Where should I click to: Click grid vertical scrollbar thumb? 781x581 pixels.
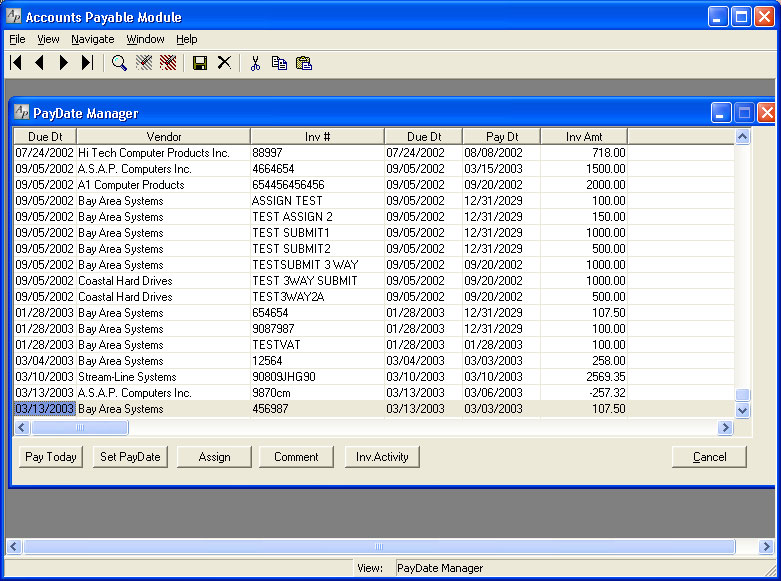point(742,395)
